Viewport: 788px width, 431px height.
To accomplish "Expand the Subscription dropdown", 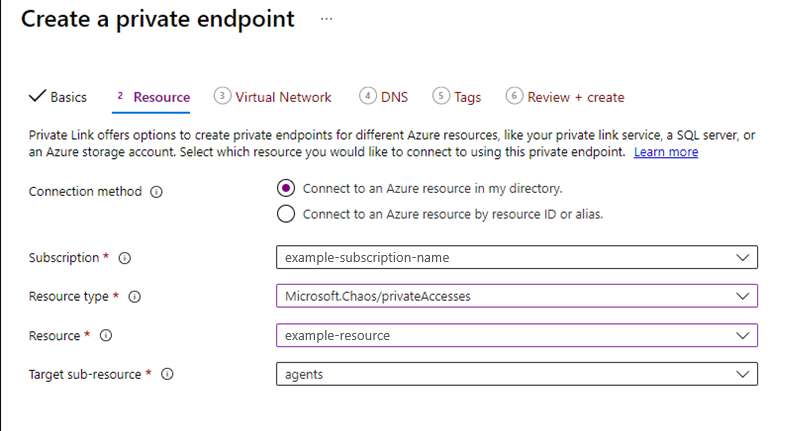I will [517, 257].
